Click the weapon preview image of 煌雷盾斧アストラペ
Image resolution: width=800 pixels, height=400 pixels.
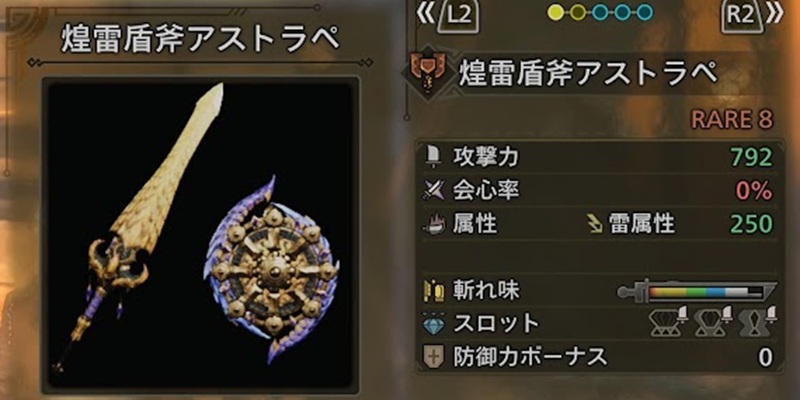200,233
